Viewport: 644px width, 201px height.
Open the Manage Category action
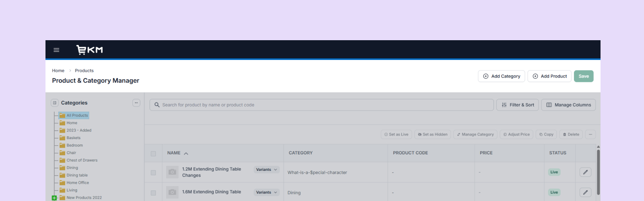pyautogui.click(x=475, y=135)
